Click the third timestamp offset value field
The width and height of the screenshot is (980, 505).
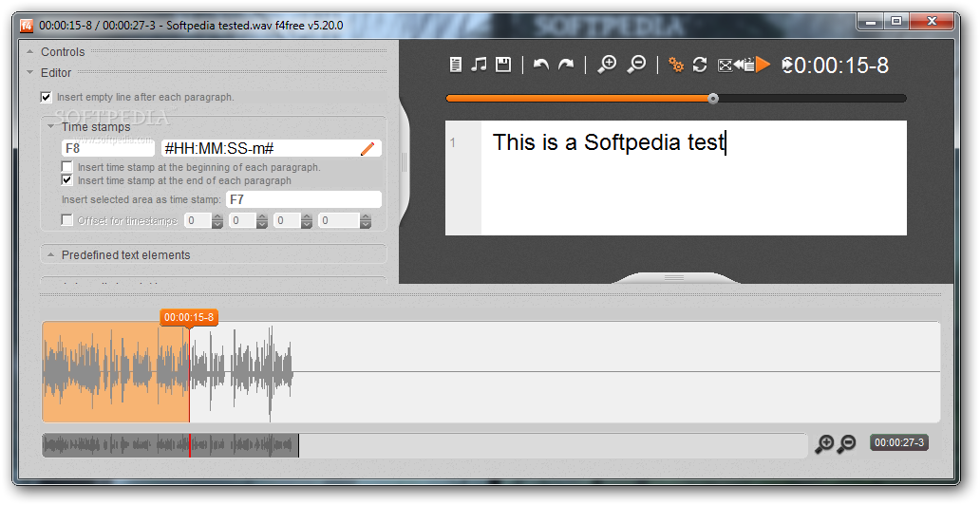pyautogui.click(x=288, y=220)
